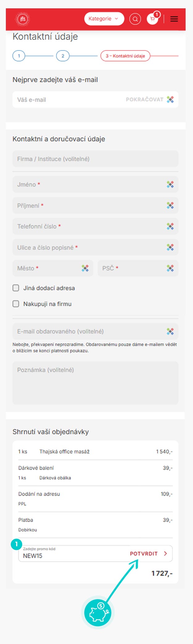Viewport: 193px width, 644px height.
Task: Go to step 2 of checkout
Action: coord(63,56)
